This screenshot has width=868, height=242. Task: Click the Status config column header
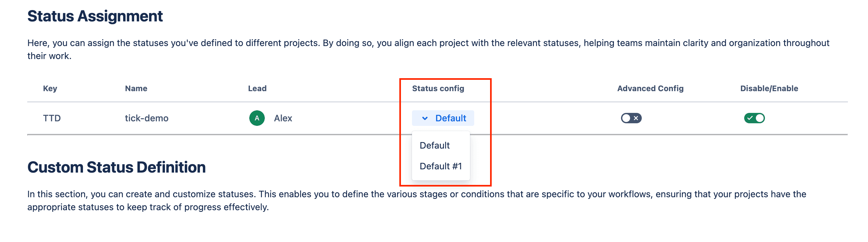[x=439, y=88]
